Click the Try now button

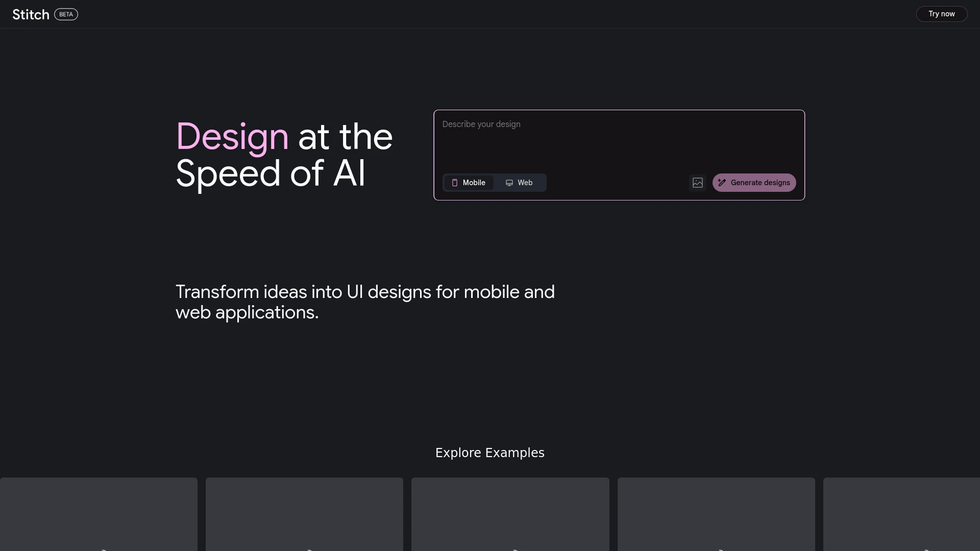tap(941, 14)
